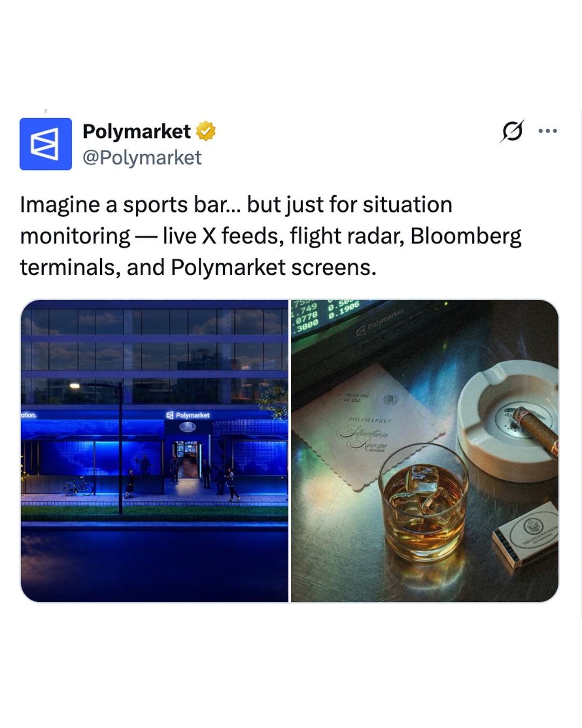582x728 pixels.
Task: Click the bicycle parked outside the storefront
Action: tap(78, 486)
